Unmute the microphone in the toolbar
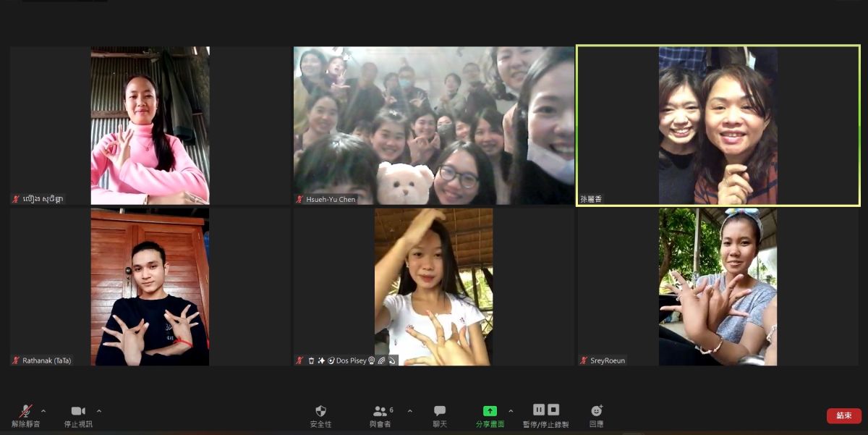This screenshot has width=868, height=435. pyautogui.click(x=25, y=412)
